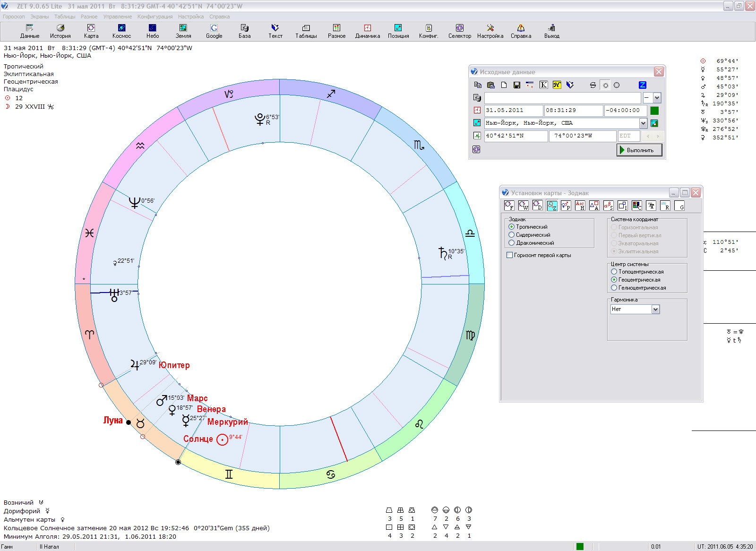Expand the Гармоника dropdown
This screenshot has width=756, height=551.
point(655,310)
